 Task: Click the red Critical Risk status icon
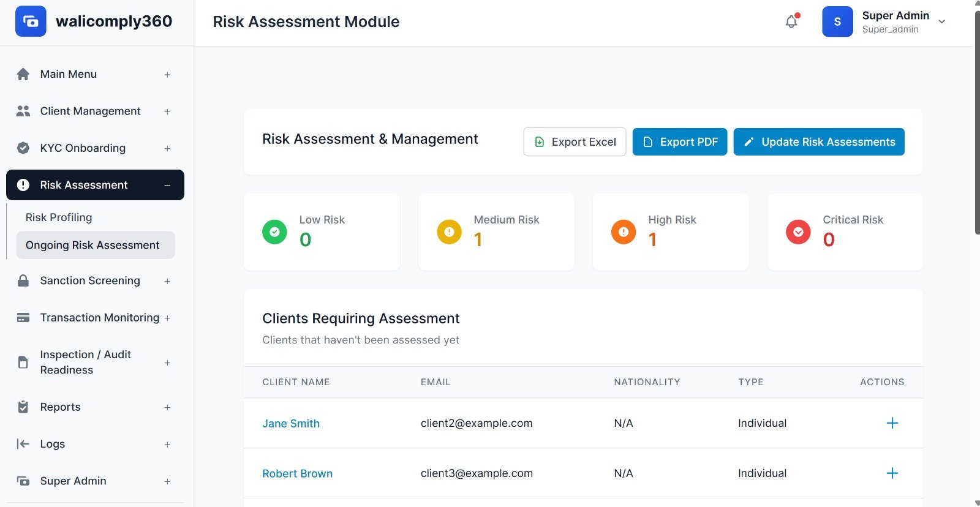(x=798, y=232)
